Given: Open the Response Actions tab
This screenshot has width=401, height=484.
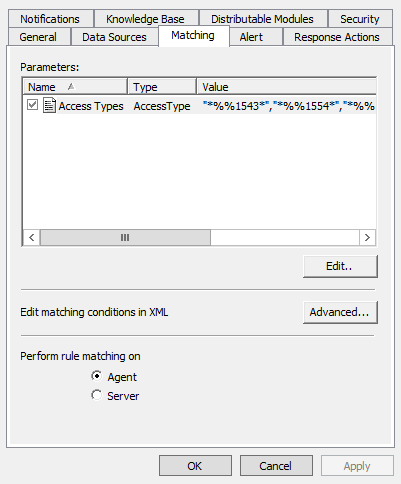Looking at the screenshot, I should 337,37.
